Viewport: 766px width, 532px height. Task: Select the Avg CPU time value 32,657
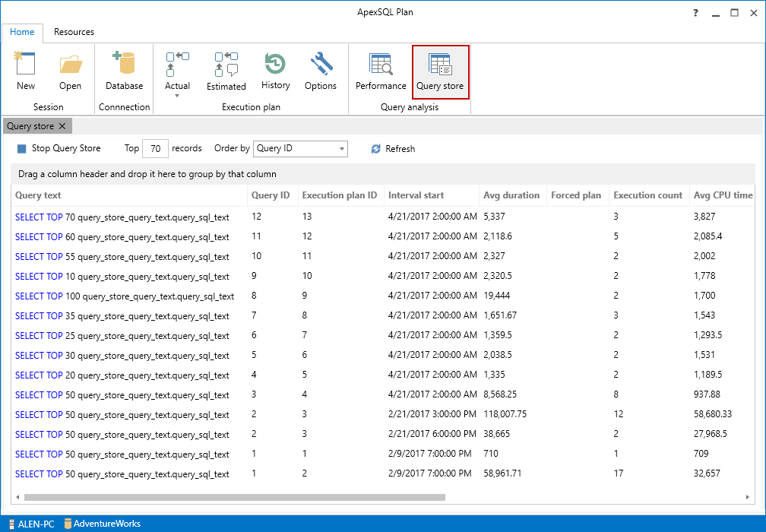point(707,473)
